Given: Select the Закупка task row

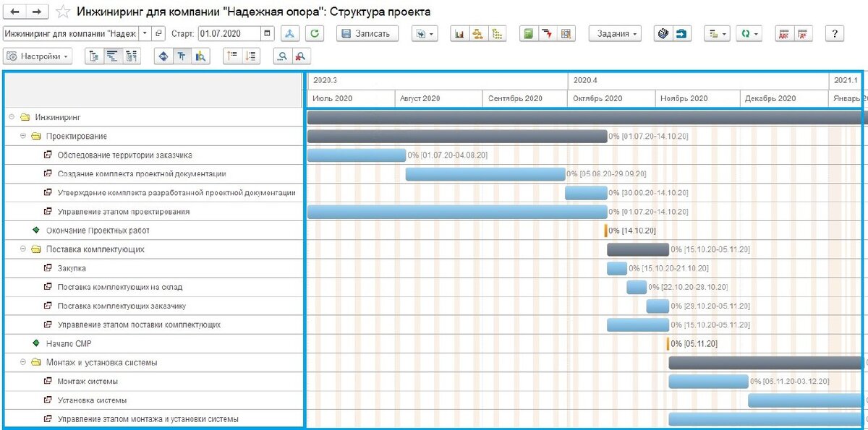Looking at the screenshot, I should click(x=153, y=268).
